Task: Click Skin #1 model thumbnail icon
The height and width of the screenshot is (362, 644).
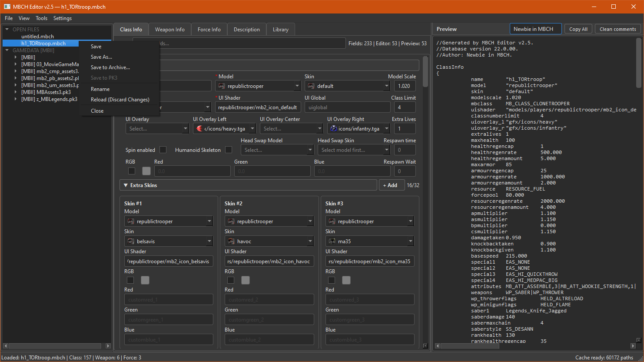Action: pos(131,221)
